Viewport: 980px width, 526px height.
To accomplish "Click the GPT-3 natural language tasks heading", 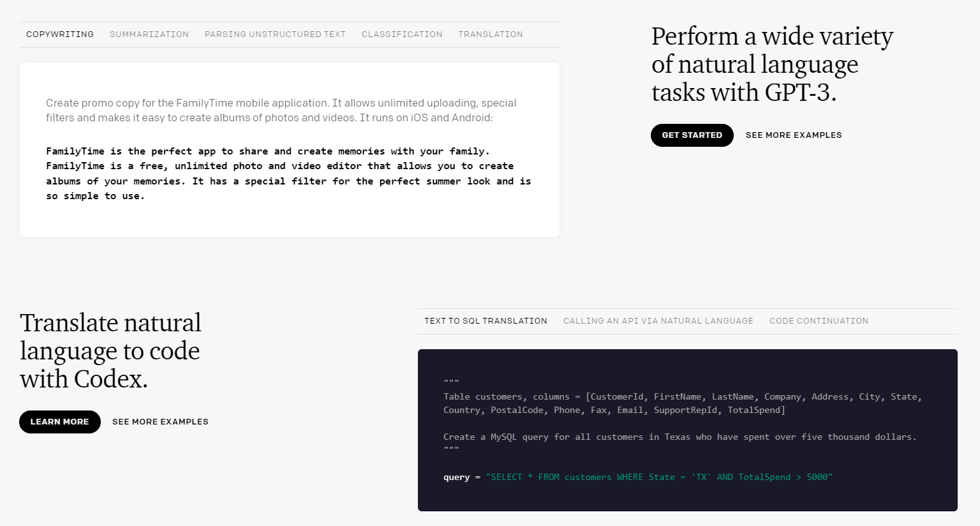I will click(x=772, y=64).
